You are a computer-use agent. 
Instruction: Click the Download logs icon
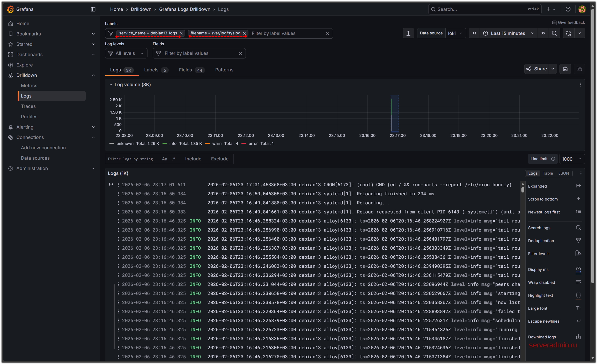point(578,337)
